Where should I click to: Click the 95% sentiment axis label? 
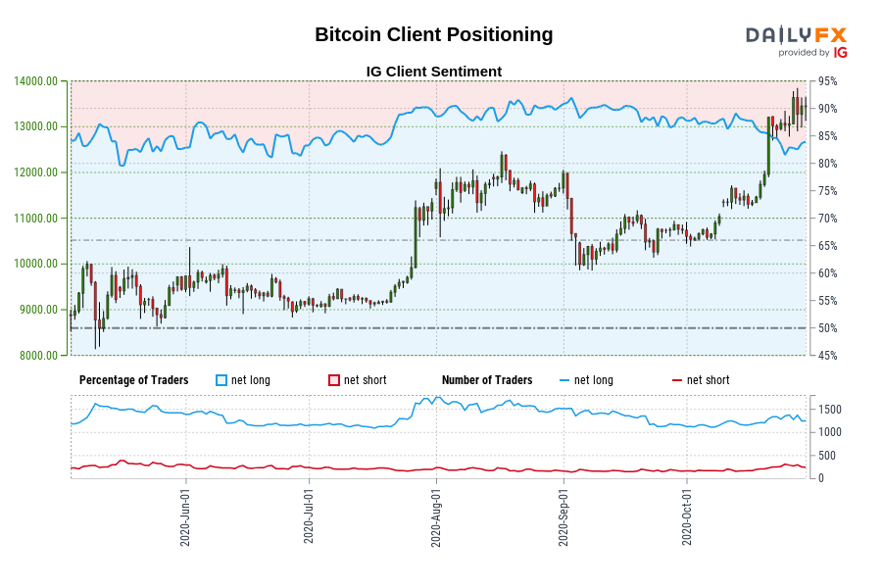pos(827,81)
